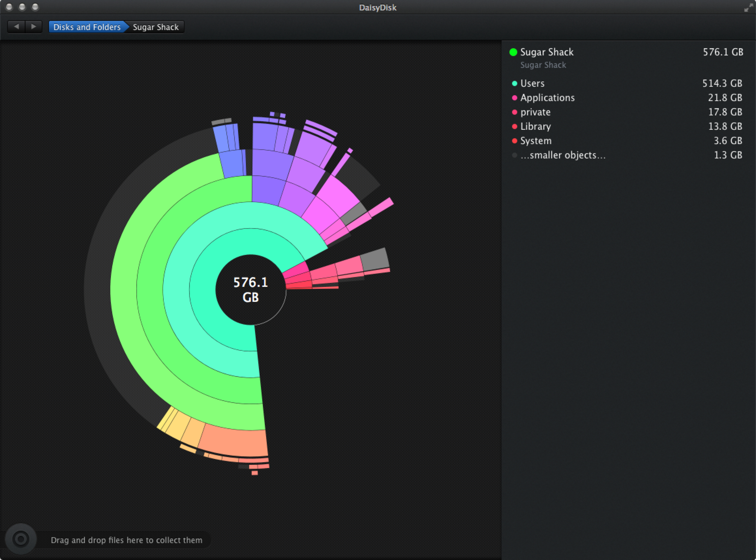Select the Users folder row
This screenshot has width=756, height=560.
pyautogui.click(x=627, y=83)
